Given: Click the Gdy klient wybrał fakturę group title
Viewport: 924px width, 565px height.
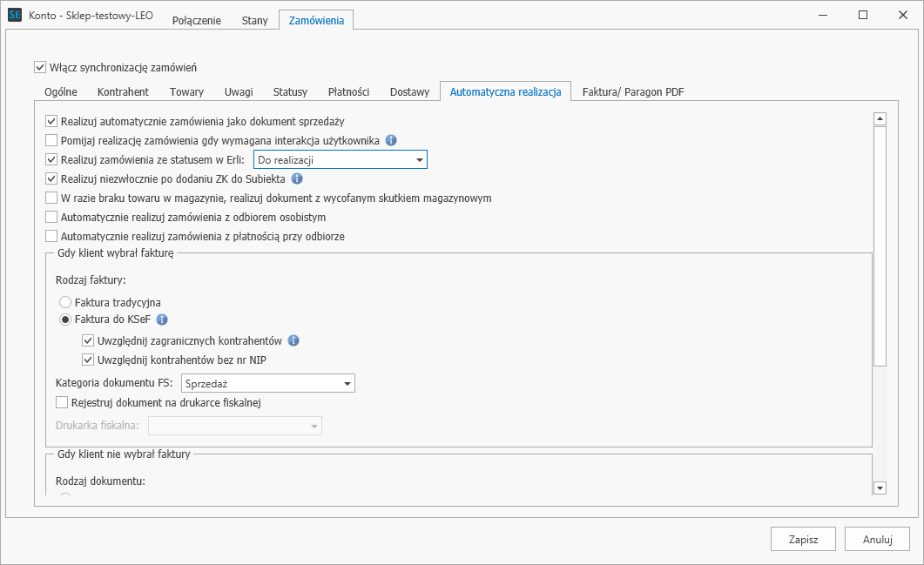Looking at the screenshot, I should pyautogui.click(x=116, y=252).
